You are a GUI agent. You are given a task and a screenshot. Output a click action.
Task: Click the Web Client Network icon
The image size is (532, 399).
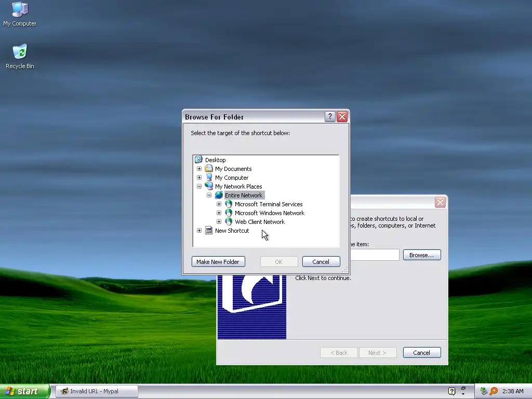[x=229, y=221]
